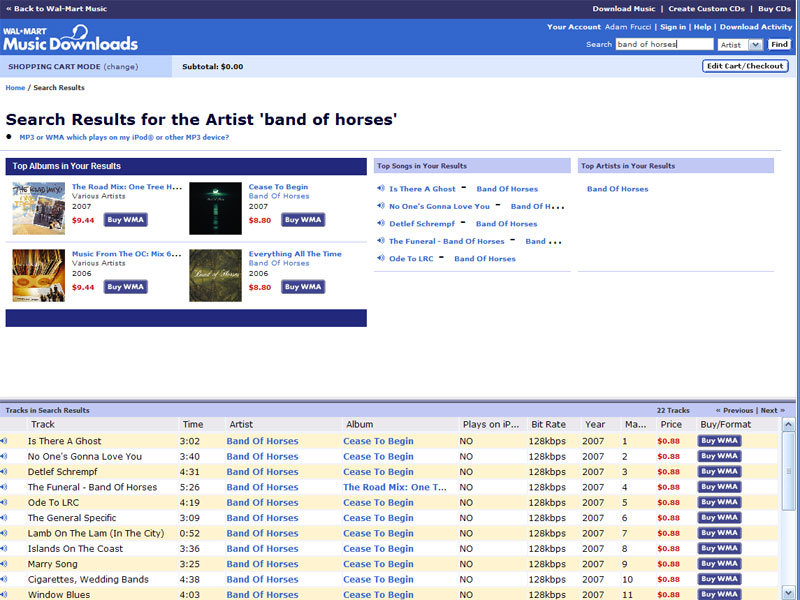This screenshot has height=600, width=800.
Task: Open Cease To Begin album cover thumbnail
Action: point(215,208)
